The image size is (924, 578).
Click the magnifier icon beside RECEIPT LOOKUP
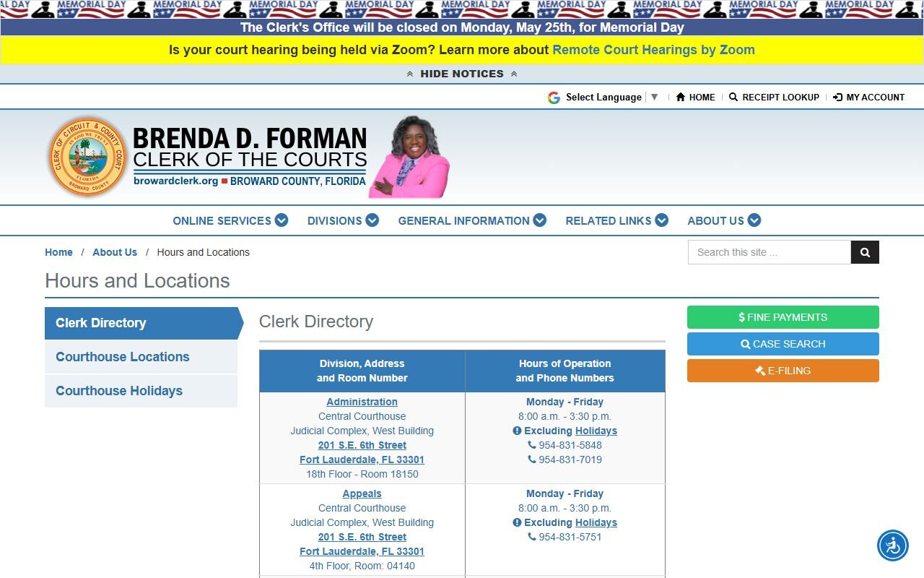pos(733,97)
